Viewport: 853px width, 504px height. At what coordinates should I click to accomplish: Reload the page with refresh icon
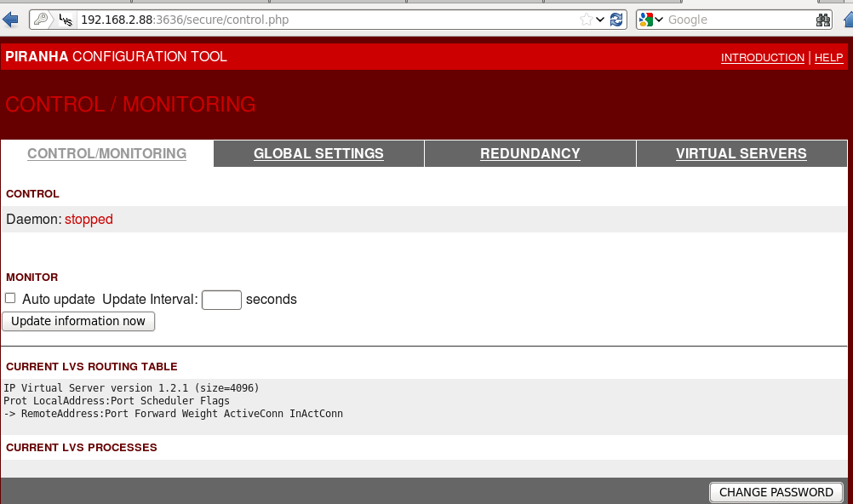point(616,20)
